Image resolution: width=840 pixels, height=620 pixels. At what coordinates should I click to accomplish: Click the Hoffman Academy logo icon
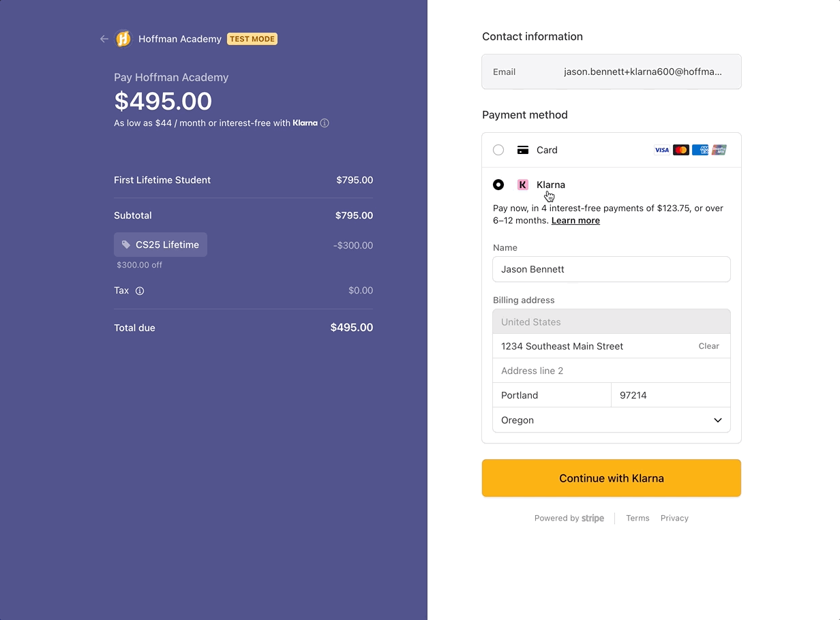[x=123, y=39]
